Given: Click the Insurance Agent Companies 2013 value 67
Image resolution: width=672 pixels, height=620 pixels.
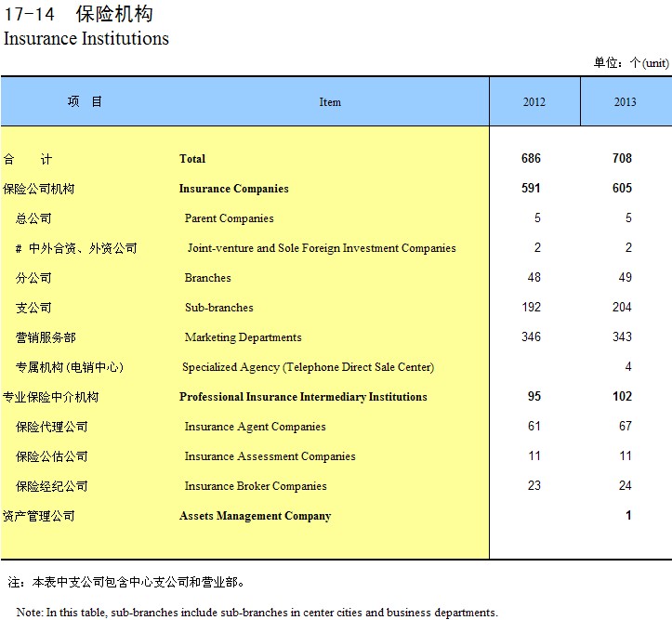Looking at the screenshot, I should [625, 427].
